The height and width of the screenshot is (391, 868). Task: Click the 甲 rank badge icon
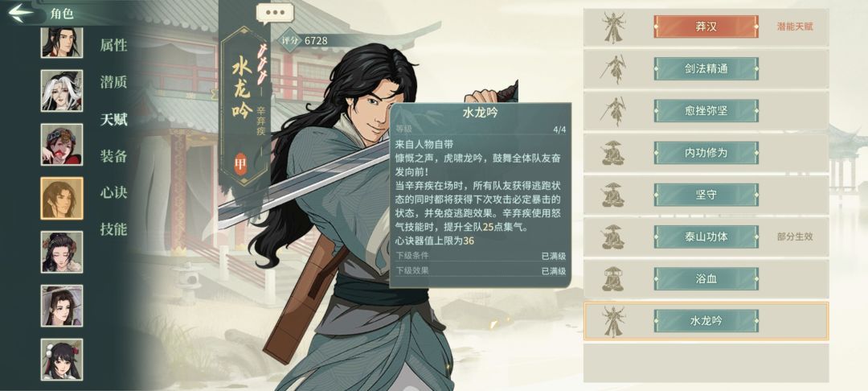point(241,164)
